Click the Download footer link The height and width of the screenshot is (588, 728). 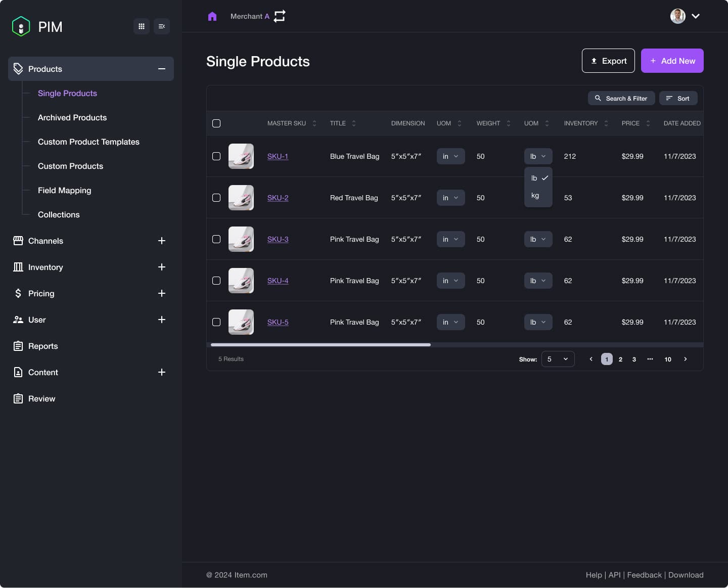(x=686, y=575)
